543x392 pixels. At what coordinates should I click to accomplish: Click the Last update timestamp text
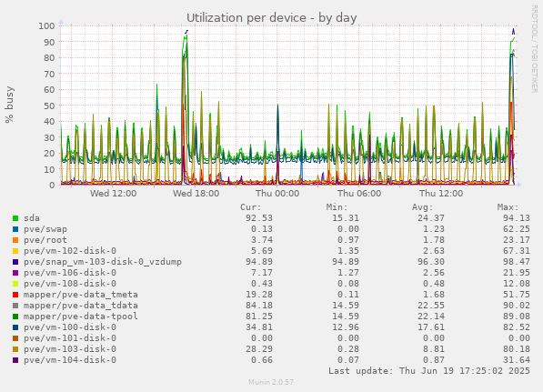tap(429, 371)
